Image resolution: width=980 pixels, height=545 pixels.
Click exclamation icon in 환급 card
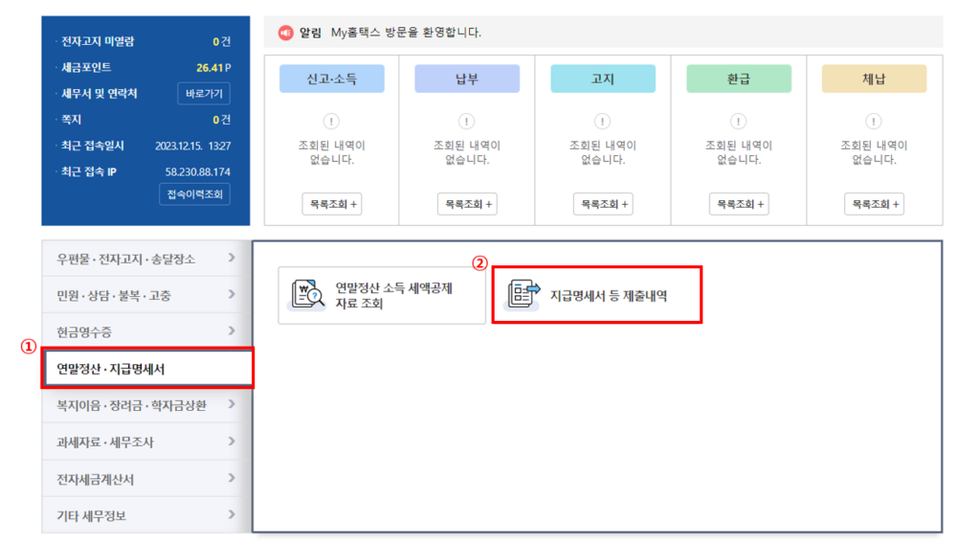point(738,121)
